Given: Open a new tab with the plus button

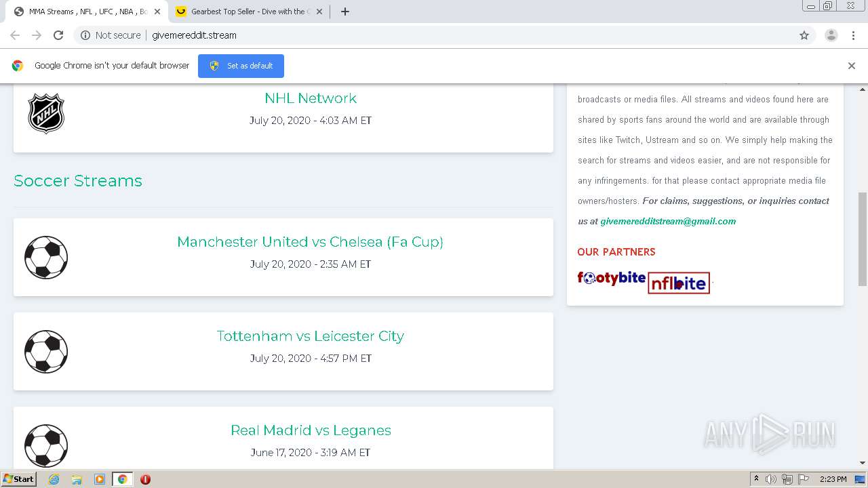Looking at the screenshot, I should point(345,12).
